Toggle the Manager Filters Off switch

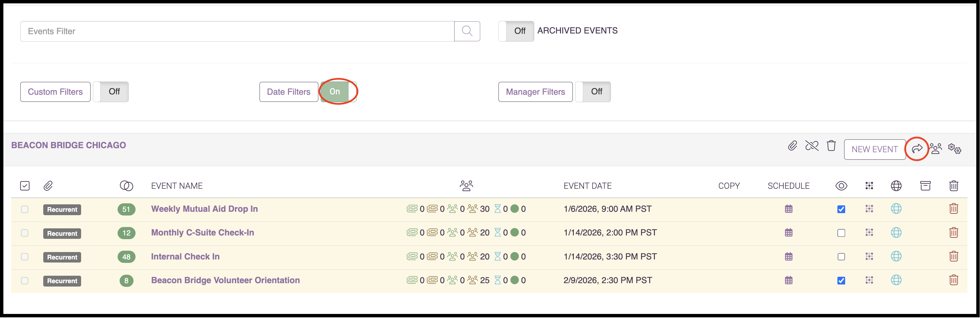click(x=593, y=92)
